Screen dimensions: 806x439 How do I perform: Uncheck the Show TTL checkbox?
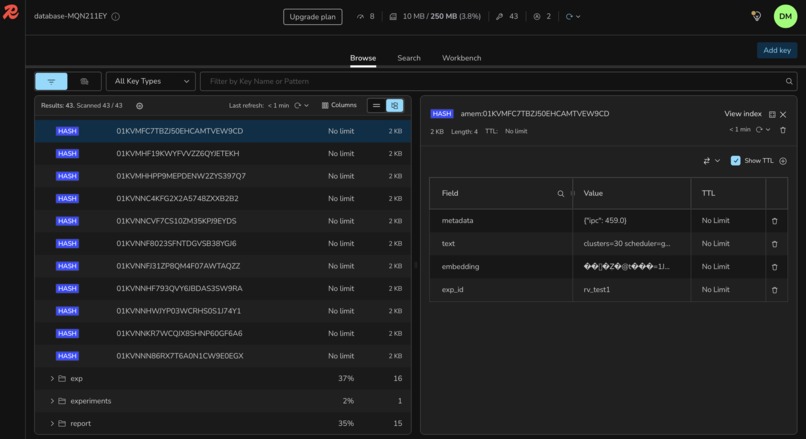[x=735, y=161]
